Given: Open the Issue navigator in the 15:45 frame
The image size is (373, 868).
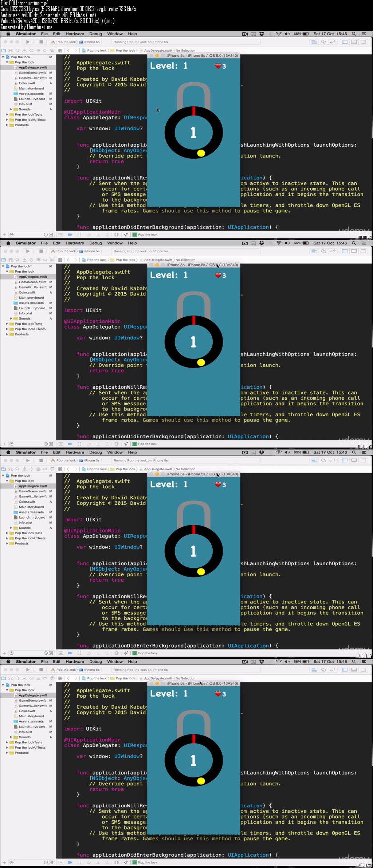Looking at the screenshot, I should click(x=24, y=51).
